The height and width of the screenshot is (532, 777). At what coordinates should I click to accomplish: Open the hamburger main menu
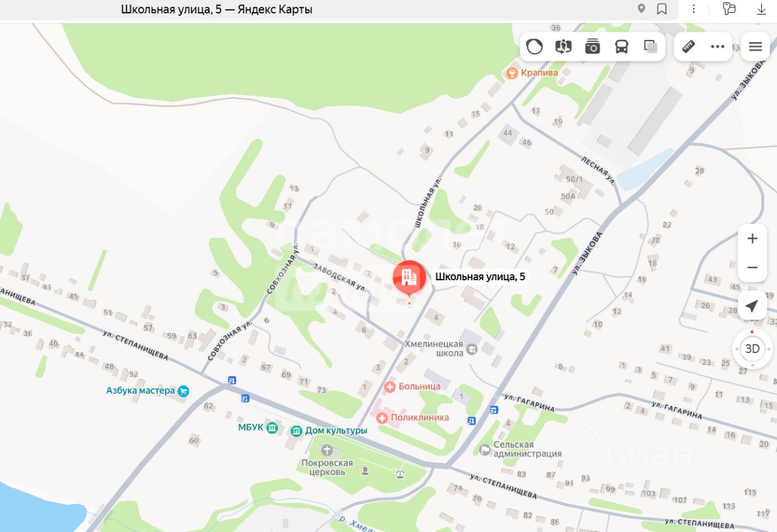click(755, 47)
